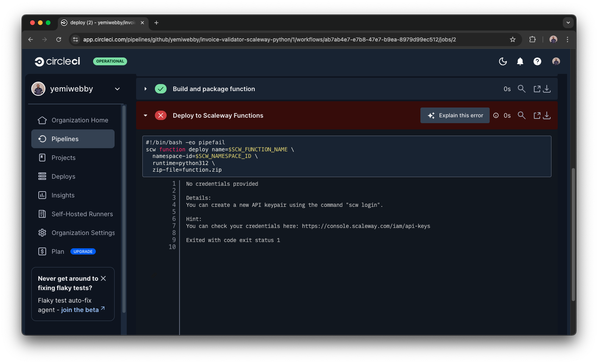Open Insights in the sidebar
Screen dimensions: 598x364
click(x=73, y=195)
